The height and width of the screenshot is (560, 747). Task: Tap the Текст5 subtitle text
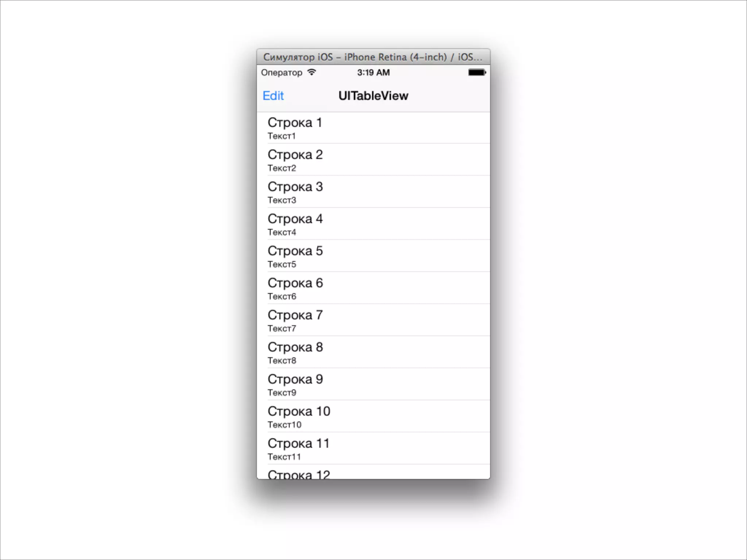coord(282,264)
